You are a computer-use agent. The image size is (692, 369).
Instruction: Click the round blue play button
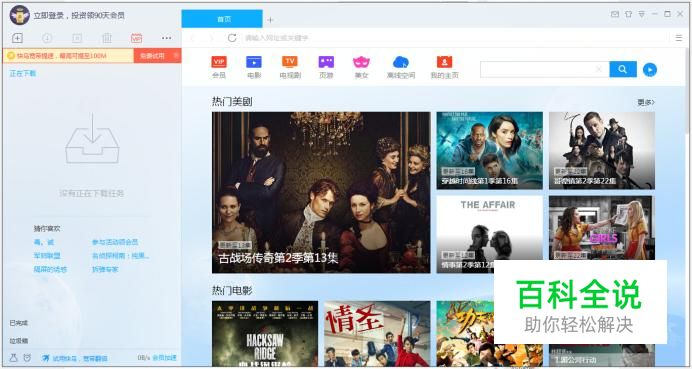pos(650,69)
